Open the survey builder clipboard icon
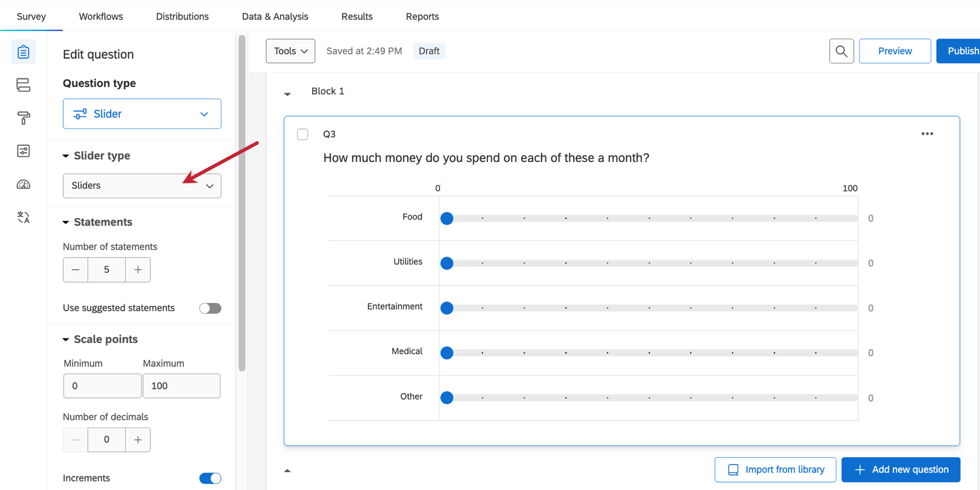This screenshot has width=980, height=490. pos(24,52)
